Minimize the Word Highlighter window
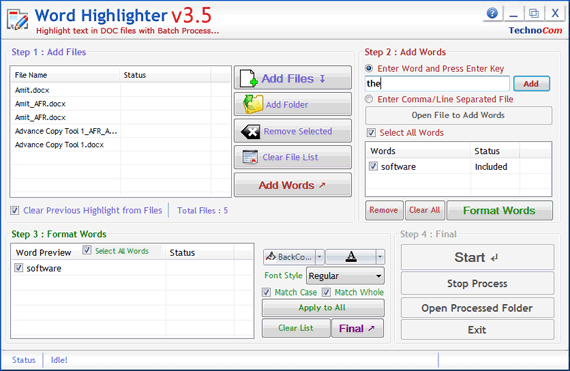The height and width of the screenshot is (371, 570). (513, 14)
